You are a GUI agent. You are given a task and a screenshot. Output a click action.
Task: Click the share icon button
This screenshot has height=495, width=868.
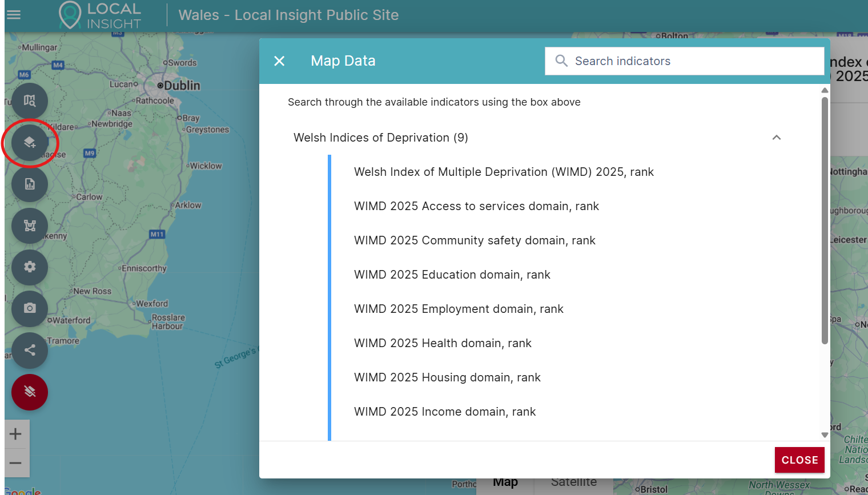point(30,350)
